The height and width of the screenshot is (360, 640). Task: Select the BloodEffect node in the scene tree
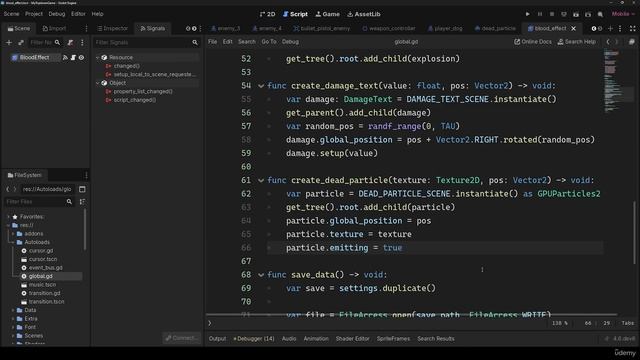(34, 58)
